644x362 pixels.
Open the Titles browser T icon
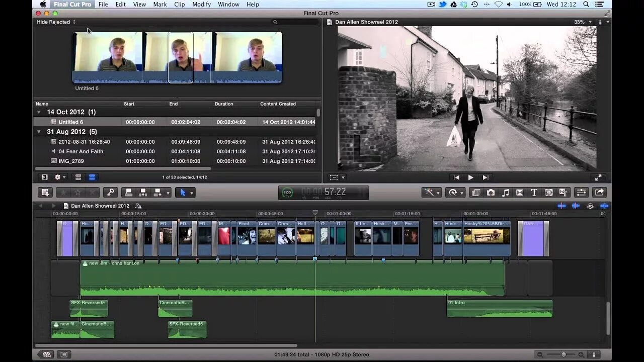click(x=534, y=193)
